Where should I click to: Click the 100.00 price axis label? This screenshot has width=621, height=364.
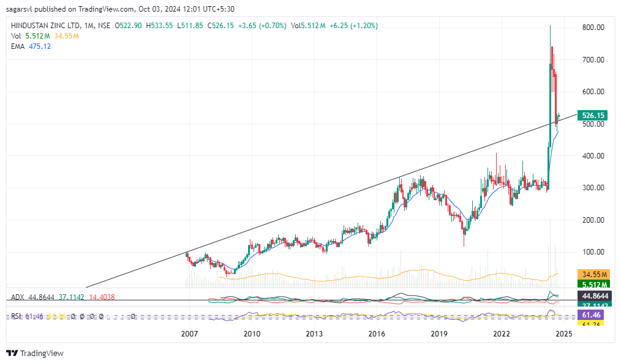(593, 252)
